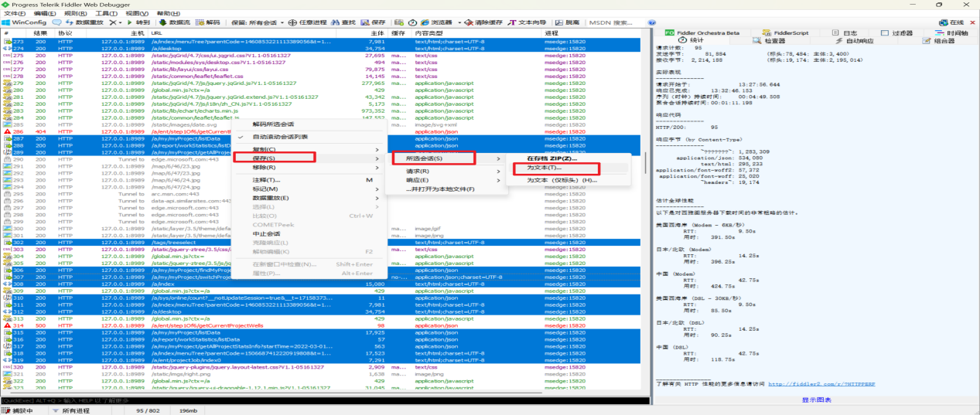Choose 中止会话 in the context menu
Screen dimensions: 980x415
(309, 233)
